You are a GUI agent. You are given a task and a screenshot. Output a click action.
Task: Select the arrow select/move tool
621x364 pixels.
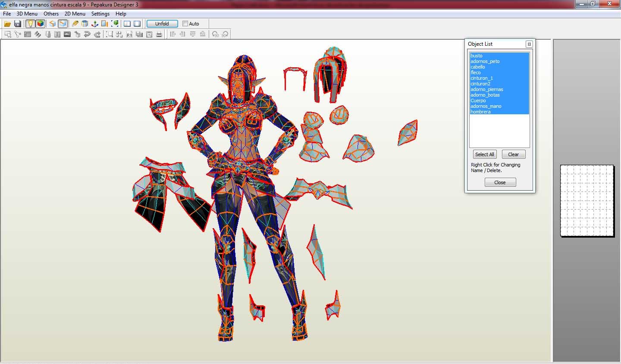pos(8,34)
